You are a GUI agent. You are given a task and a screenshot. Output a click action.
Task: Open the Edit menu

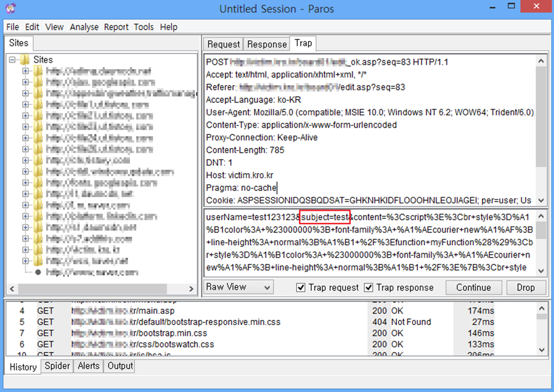click(x=32, y=27)
